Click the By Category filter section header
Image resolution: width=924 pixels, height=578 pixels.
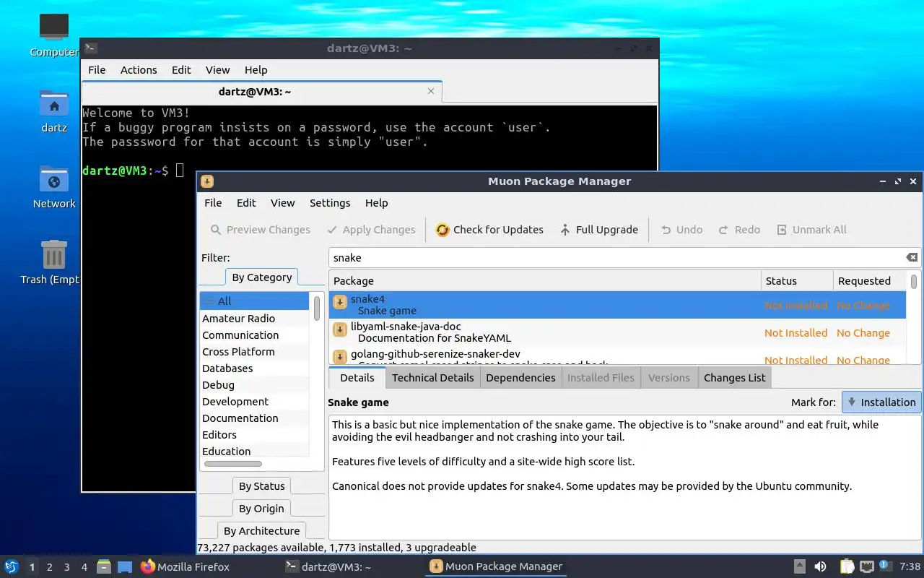pos(261,277)
